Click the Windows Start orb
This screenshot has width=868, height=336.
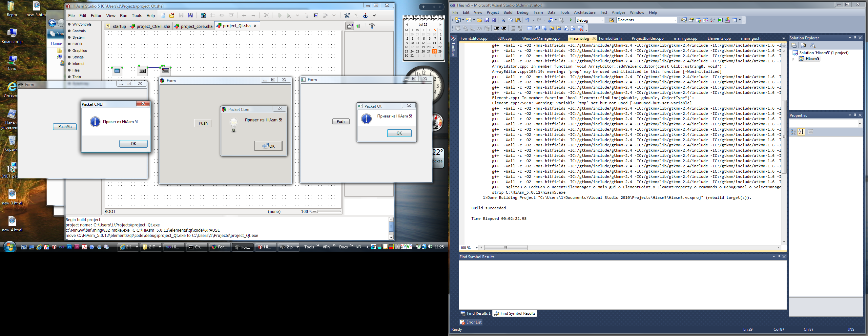pos(10,247)
